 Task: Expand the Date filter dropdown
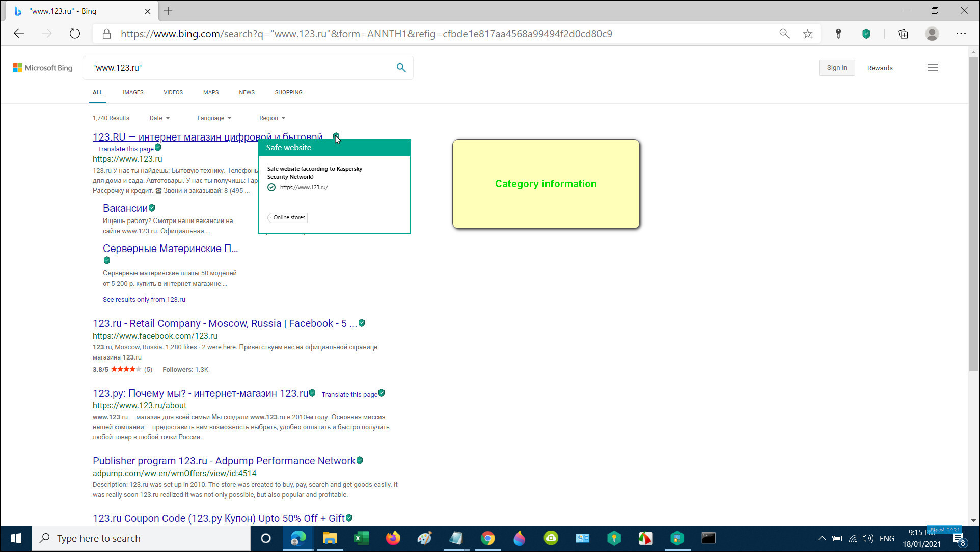pyautogui.click(x=159, y=118)
